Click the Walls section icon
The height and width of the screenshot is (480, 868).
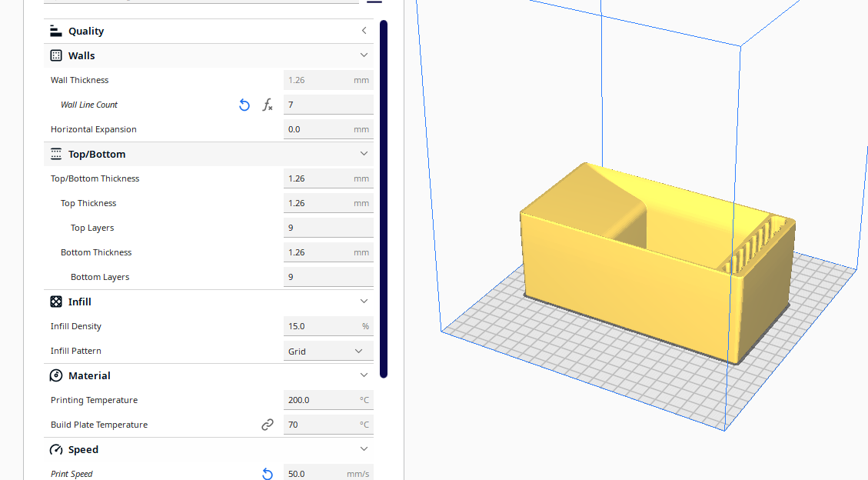tap(56, 55)
